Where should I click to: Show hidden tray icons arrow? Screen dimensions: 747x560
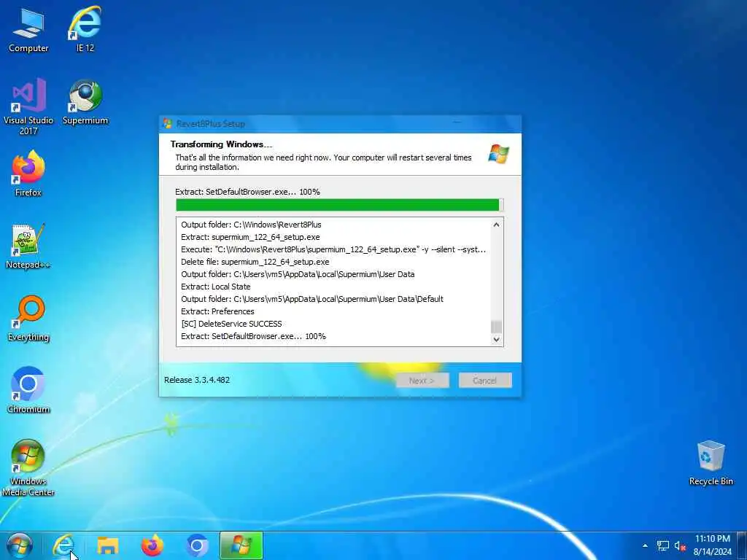point(645,545)
